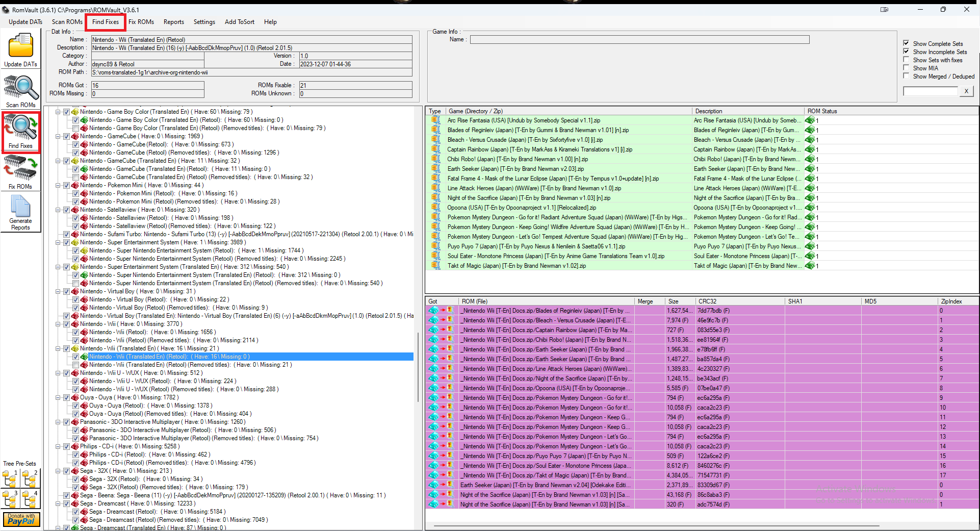Image resolution: width=980 pixels, height=531 pixels.
Task: Collapse the Nintendo - GameCube tree node
Action: point(58,136)
